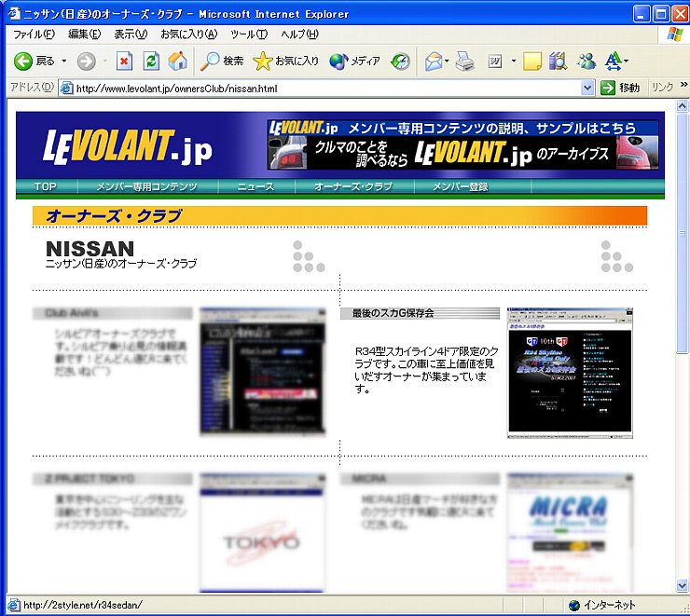Image resolution: width=690 pixels, height=616 pixels.
Task: Click the 最後のスカG保存会 club title
Action: pyautogui.click(x=393, y=313)
